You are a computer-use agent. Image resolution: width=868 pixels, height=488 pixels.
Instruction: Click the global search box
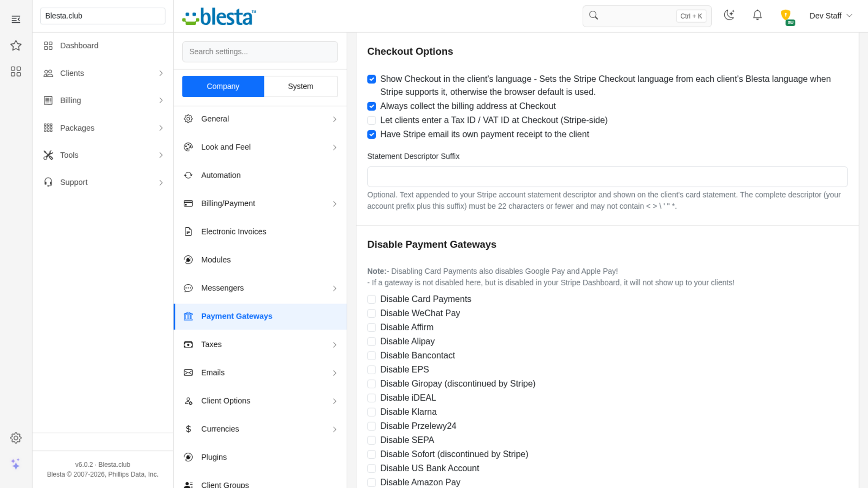[647, 16]
